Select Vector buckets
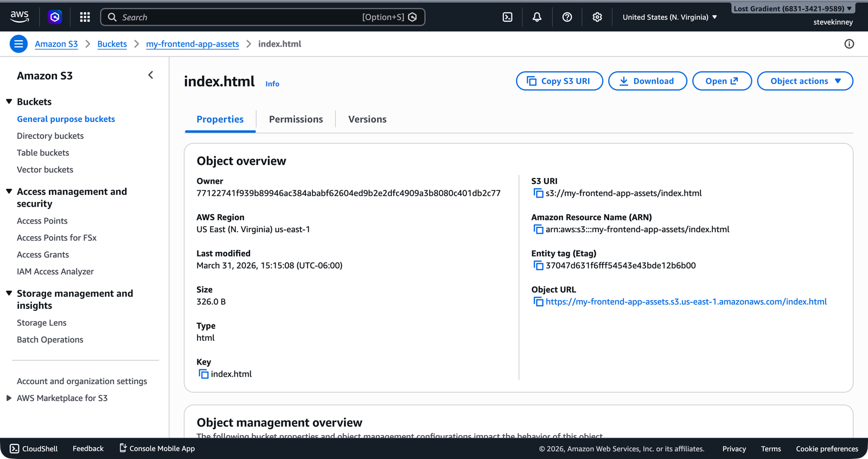This screenshot has width=868, height=459. (45, 169)
